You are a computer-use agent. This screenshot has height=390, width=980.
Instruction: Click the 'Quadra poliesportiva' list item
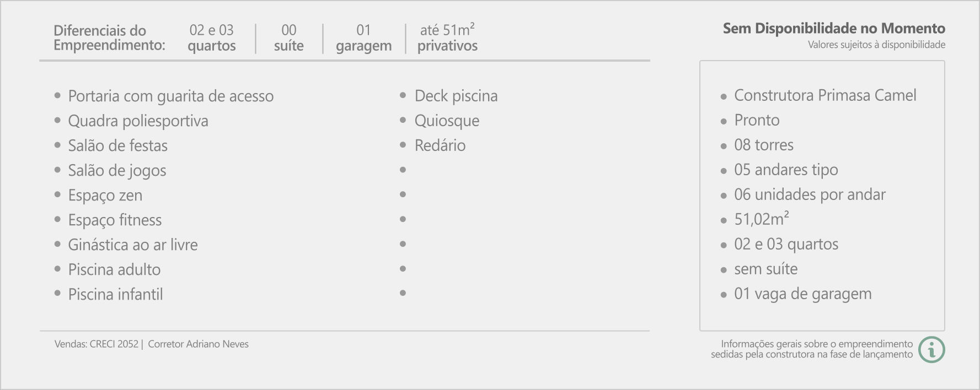(138, 121)
